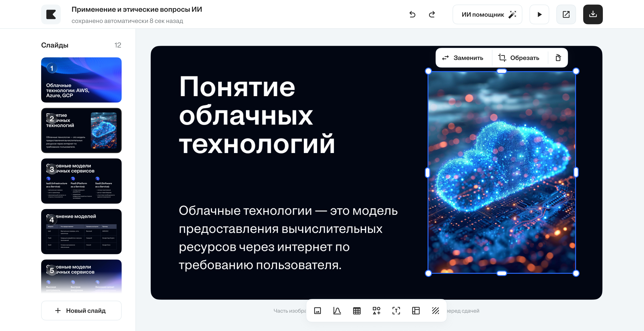Add a slide with Новый слайд
Image resolution: width=644 pixels, height=331 pixels.
[81, 310]
